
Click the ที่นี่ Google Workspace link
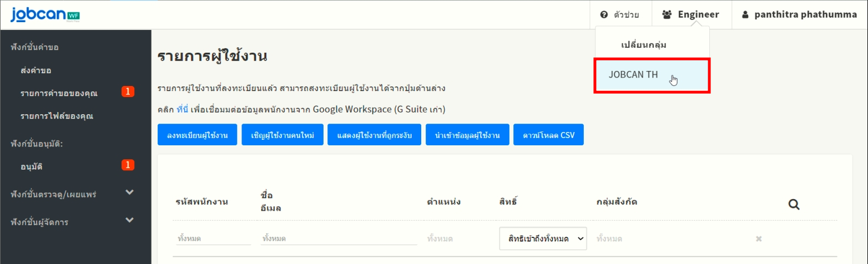coord(183,109)
